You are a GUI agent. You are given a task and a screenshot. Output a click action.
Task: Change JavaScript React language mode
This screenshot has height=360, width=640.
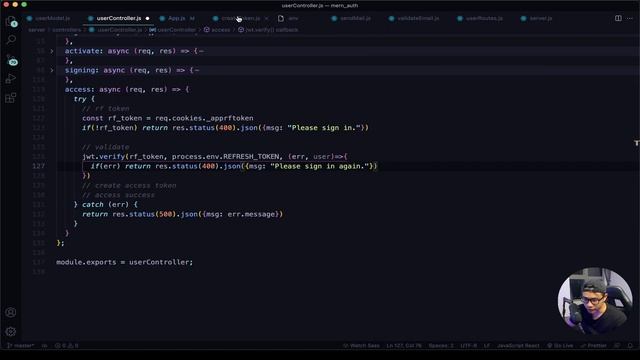click(518, 346)
